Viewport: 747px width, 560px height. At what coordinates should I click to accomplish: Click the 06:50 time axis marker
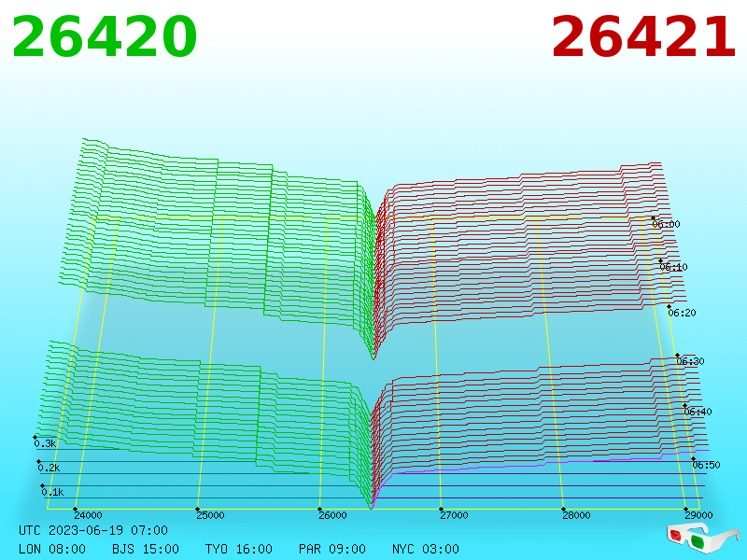click(706, 465)
